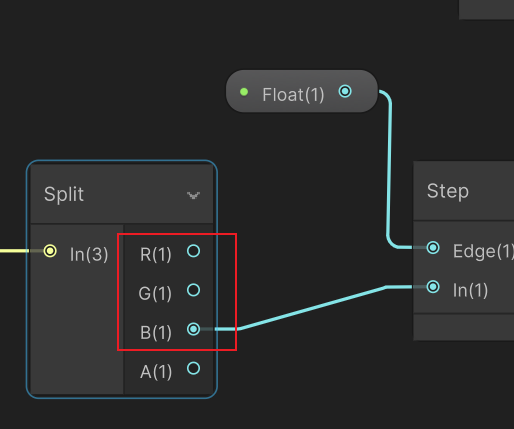The image size is (514, 429).
Task: Click the R(1) label in Split
Action: pyautogui.click(x=156, y=255)
